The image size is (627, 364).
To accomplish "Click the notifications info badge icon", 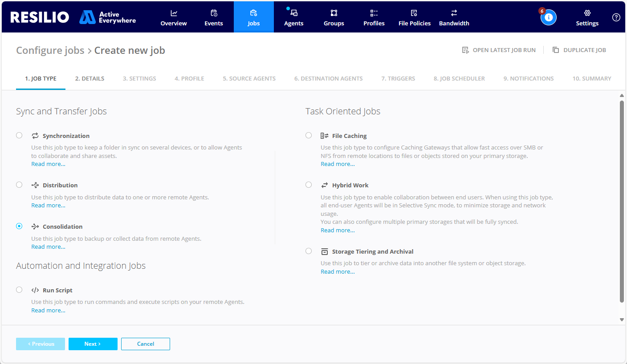I will [x=549, y=17].
